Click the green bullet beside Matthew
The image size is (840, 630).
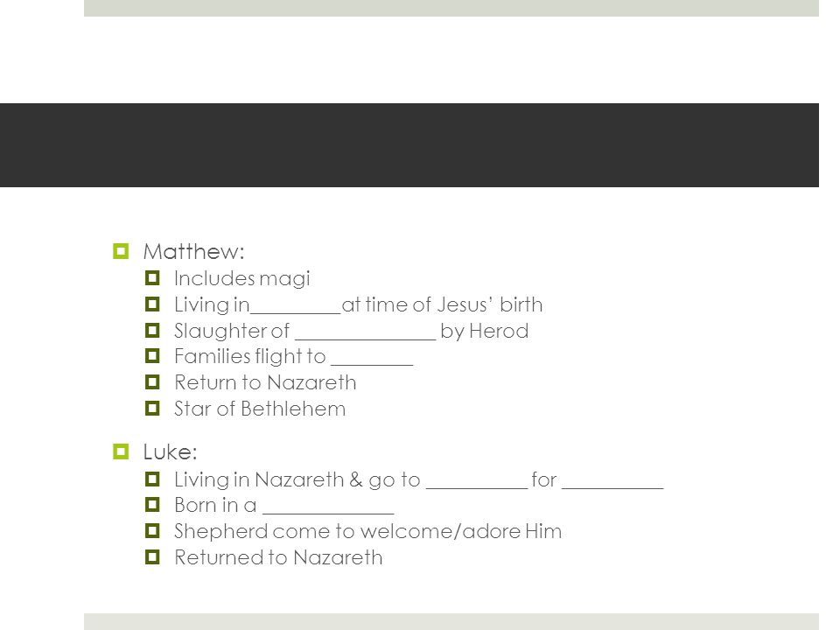121,251
